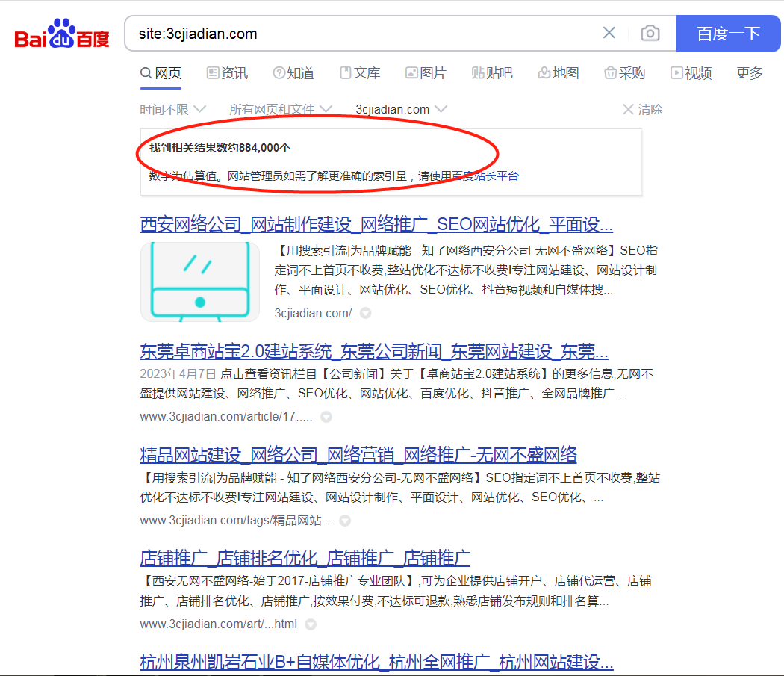Viewport: 784px width, 676px height.
Task: Click 清除 to clear the filters
Action: (x=642, y=110)
